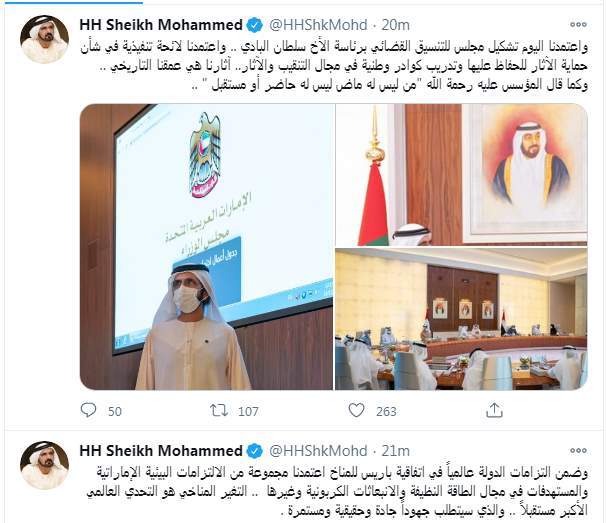
Task: Open the photo of man wearing face mask
Action: (206, 247)
